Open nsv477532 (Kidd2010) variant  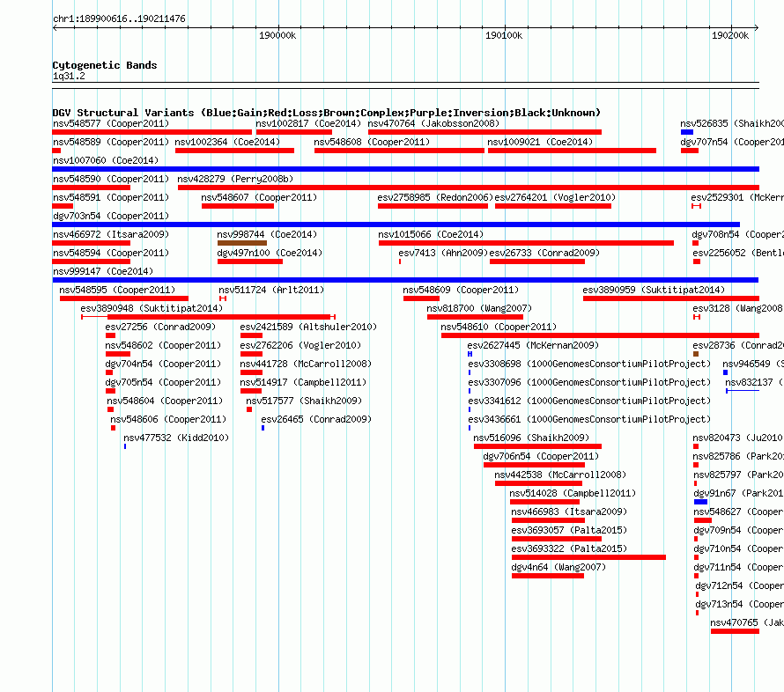tap(176, 438)
